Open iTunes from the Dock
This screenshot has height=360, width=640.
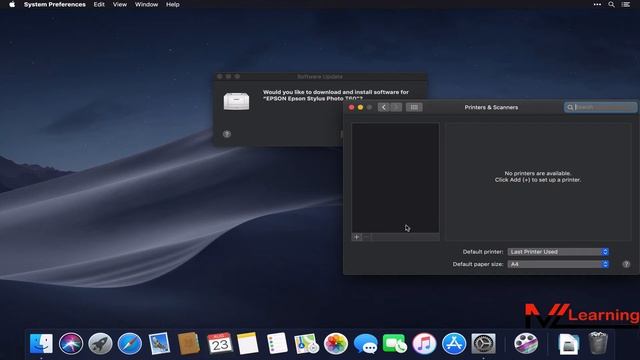424,343
